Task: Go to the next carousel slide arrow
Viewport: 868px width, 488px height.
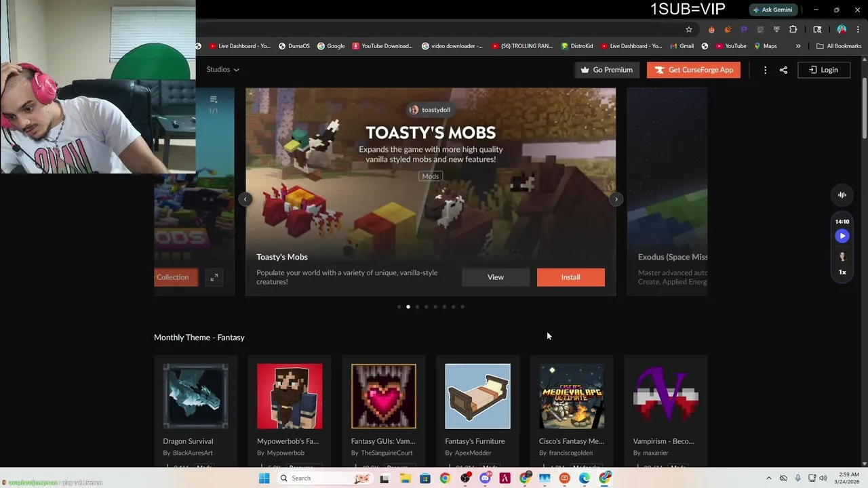Action: pyautogui.click(x=616, y=199)
